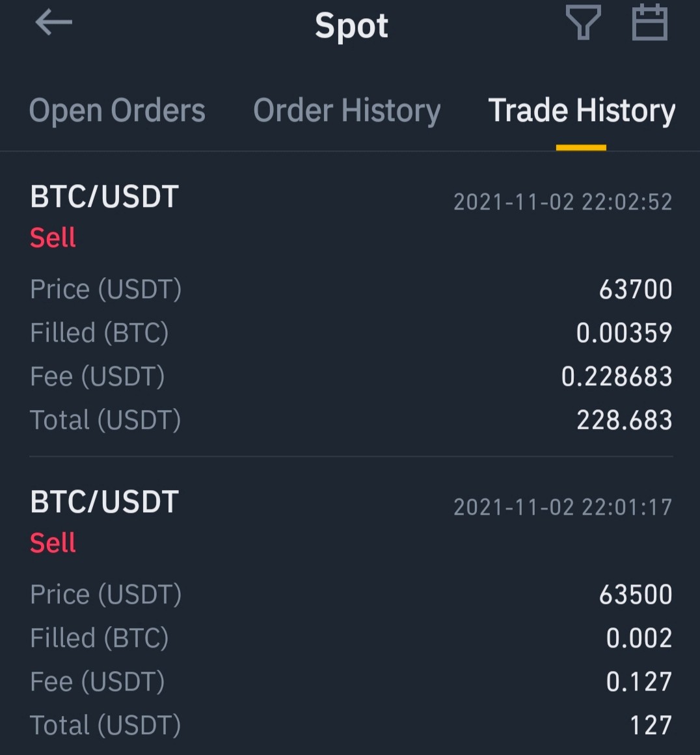Select the 2021-11-02 22:01:17 timestamp

tap(563, 507)
